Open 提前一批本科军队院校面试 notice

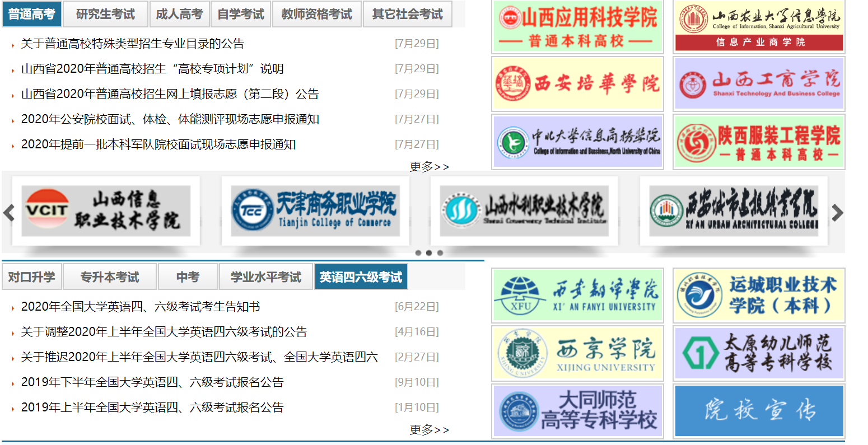pos(158,144)
